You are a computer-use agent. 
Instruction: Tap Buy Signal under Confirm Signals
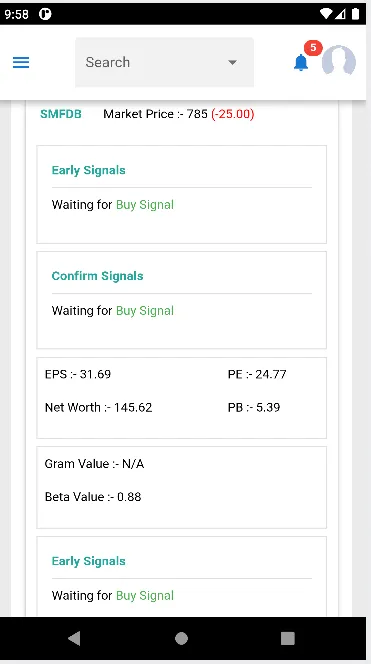[145, 311]
